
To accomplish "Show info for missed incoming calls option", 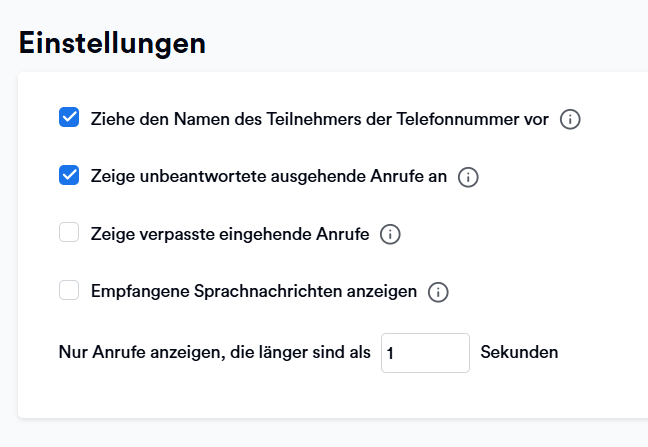I will pos(391,235).
